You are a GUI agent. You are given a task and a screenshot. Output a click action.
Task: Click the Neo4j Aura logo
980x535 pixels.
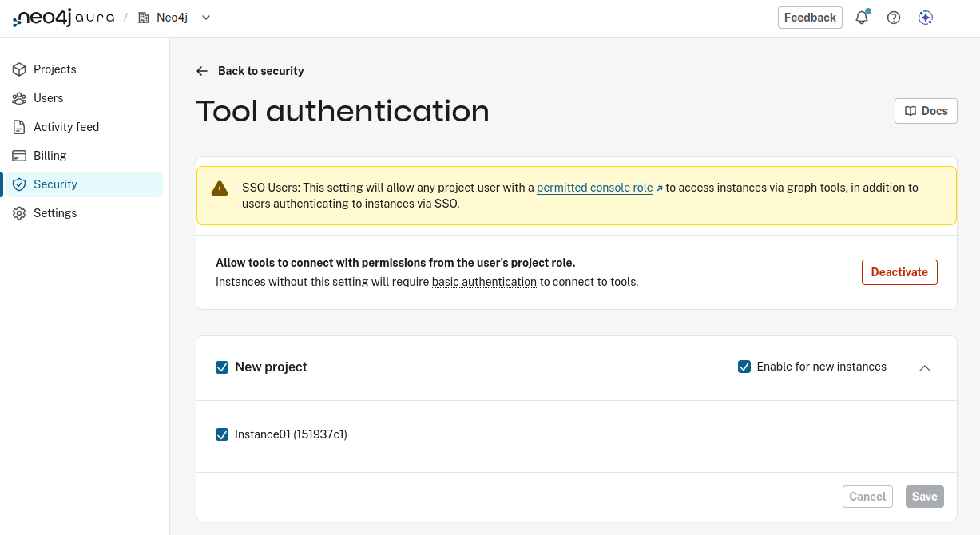click(63, 18)
